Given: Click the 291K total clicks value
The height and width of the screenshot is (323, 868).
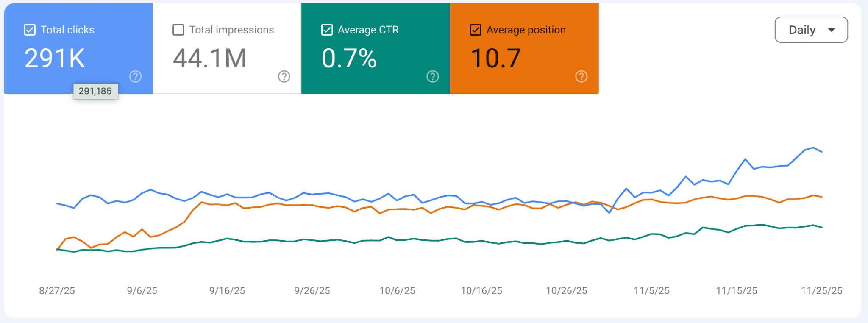Looking at the screenshot, I should click(55, 58).
